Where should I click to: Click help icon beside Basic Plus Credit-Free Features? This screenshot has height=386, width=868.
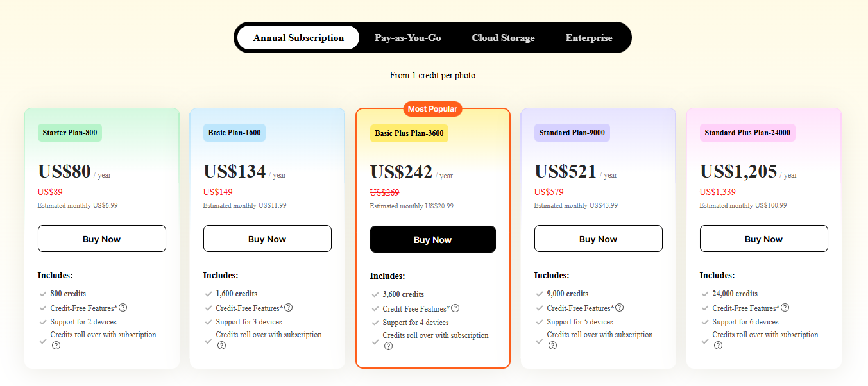(455, 308)
